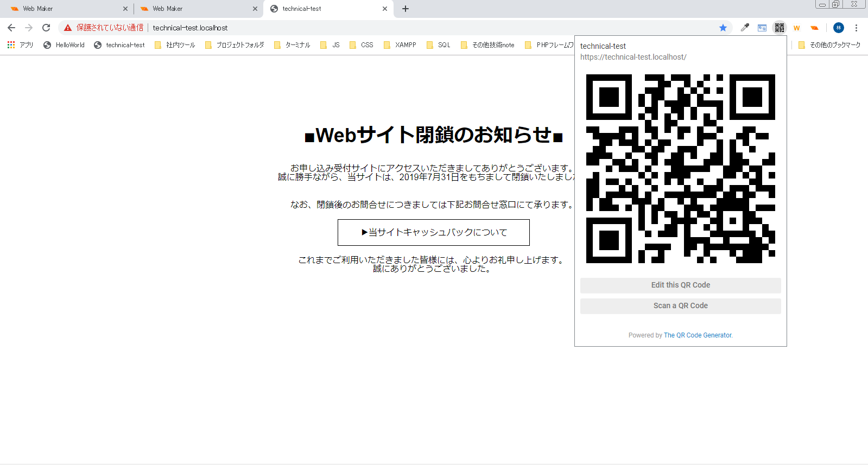
Task: Click the QR code extension icon
Action: pyautogui.click(x=780, y=28)
